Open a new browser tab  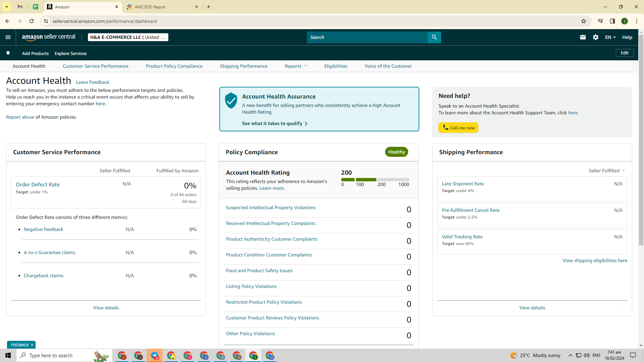coord(209,7)
